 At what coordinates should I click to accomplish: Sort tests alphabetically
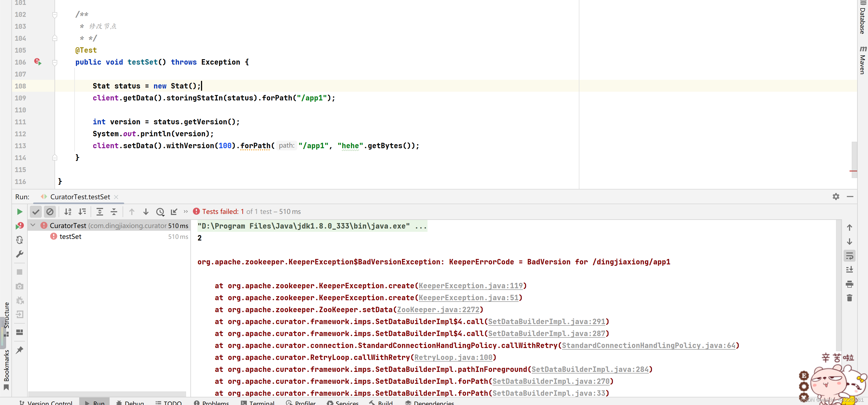coord(68,212)
